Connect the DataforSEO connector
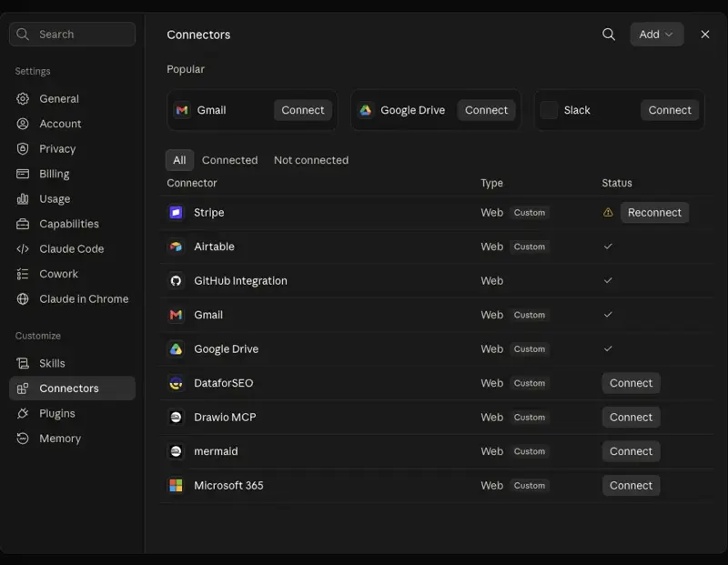728x565 pixels. pos(631,383)
